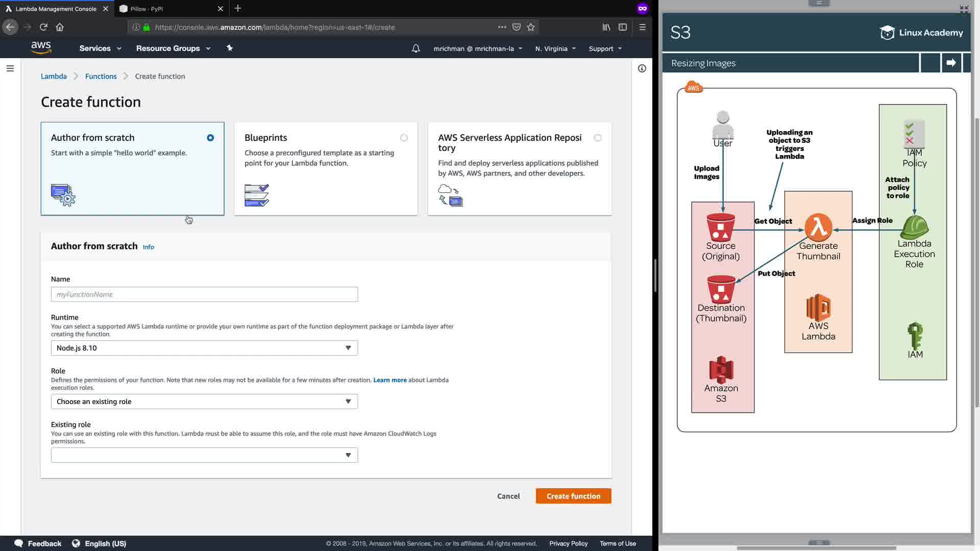Select the Blueprints radio option

pyautogui.click(x=404, y=138)
